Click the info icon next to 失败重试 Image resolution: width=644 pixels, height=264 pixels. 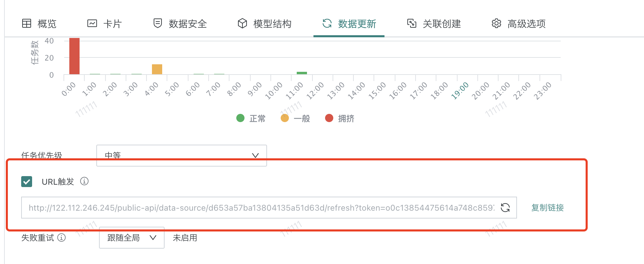coord(61,238)
